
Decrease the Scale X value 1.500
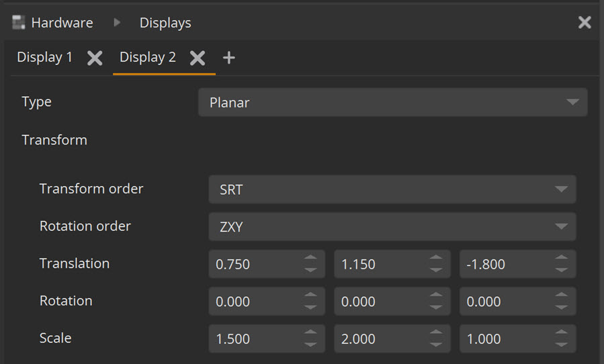310,345
